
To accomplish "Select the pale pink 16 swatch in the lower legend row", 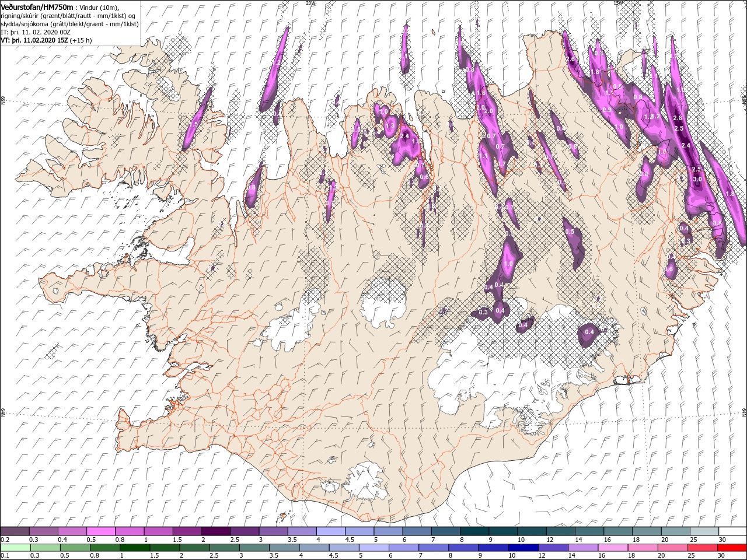I will pyautogui.click(x=612, y=548).
